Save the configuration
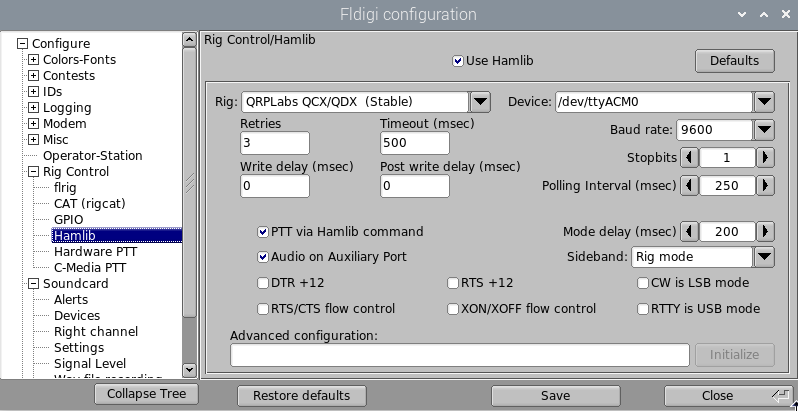Image resolution: width=798 pixels, height=411 pixels. point(555,395)
